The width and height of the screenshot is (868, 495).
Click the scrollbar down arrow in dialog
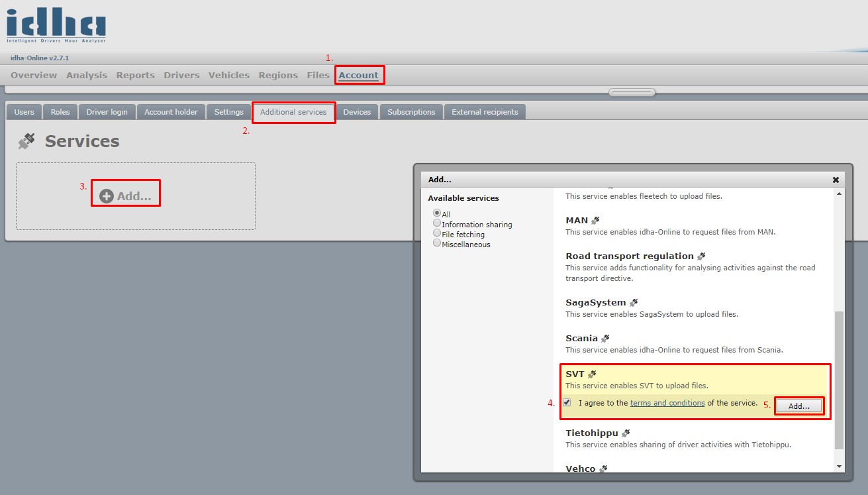[x=840, y=467]
